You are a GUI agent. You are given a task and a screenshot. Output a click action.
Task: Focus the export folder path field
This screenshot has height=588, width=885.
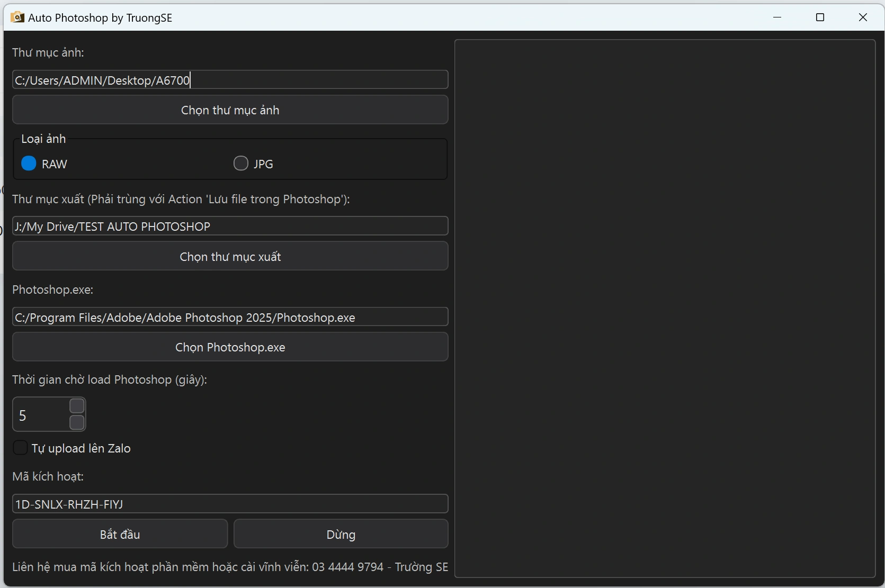pos(230,226)
